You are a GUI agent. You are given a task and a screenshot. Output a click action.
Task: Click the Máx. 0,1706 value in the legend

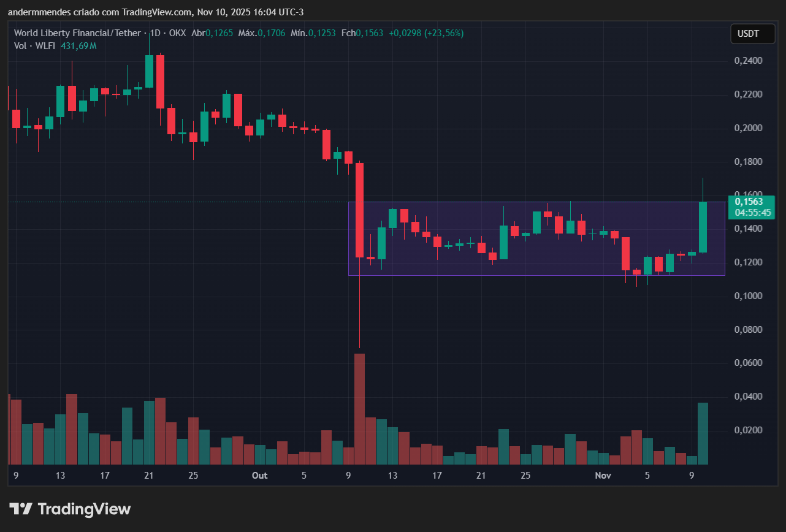(262, 33)
